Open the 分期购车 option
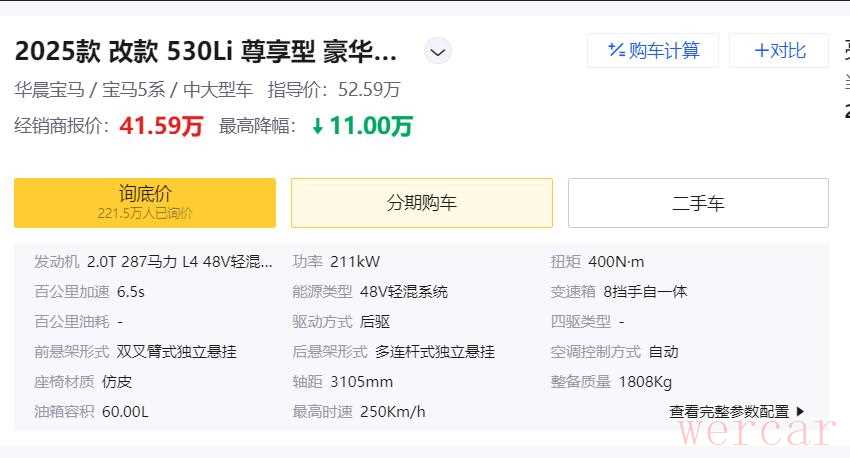Screen dimensions: 850x458 421,203
